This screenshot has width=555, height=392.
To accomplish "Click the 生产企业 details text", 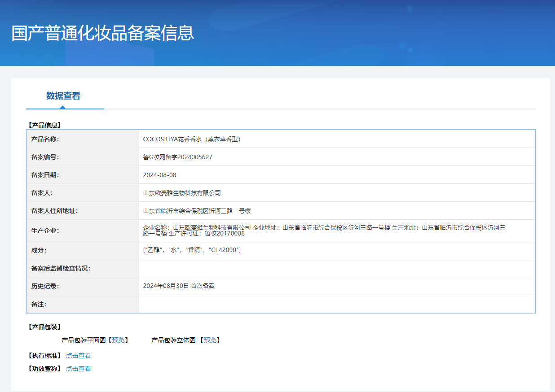I will point(324,230).
